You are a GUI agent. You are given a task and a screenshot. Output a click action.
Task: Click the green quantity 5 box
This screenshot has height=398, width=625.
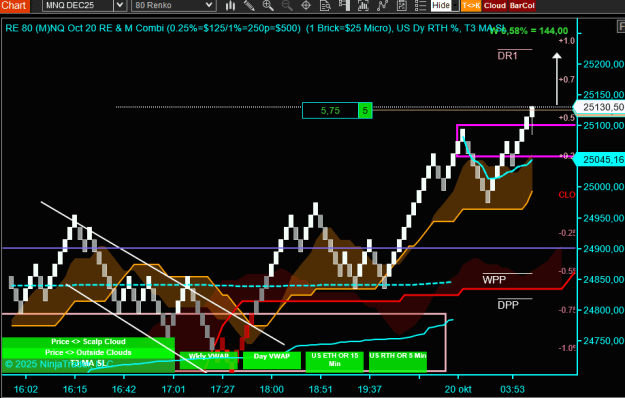pyautogui.click(x=365, y=110)
